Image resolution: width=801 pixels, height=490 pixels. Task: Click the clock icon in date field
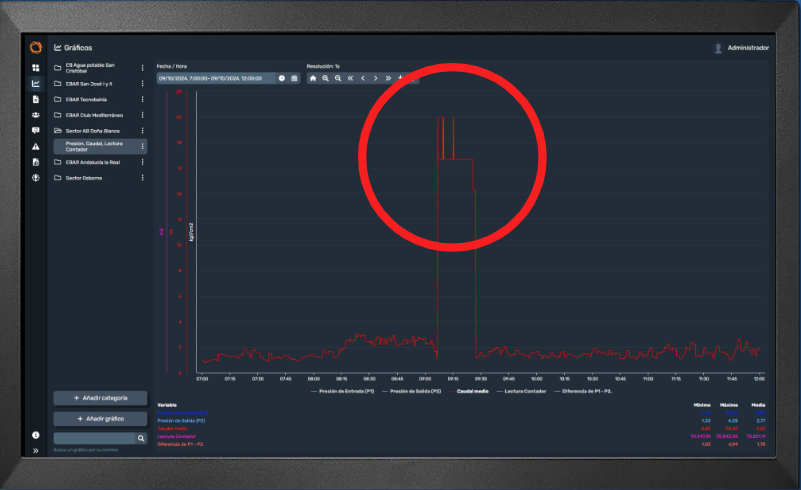tap(281, 78)
